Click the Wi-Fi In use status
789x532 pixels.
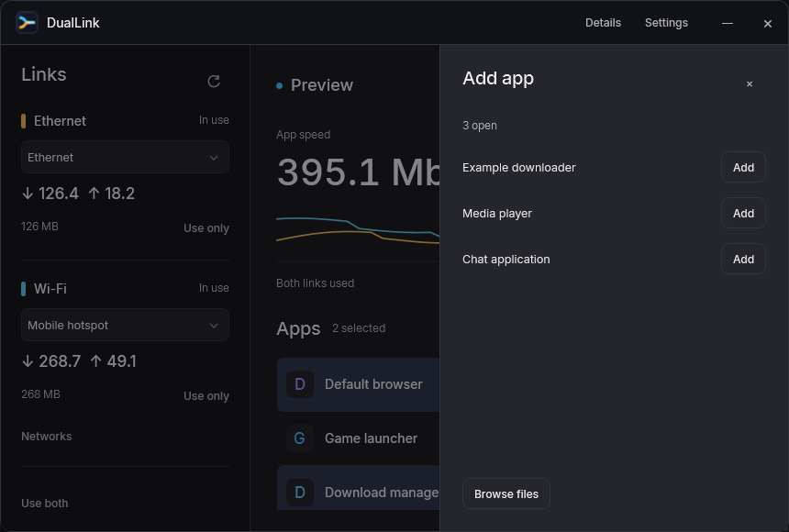214,288
